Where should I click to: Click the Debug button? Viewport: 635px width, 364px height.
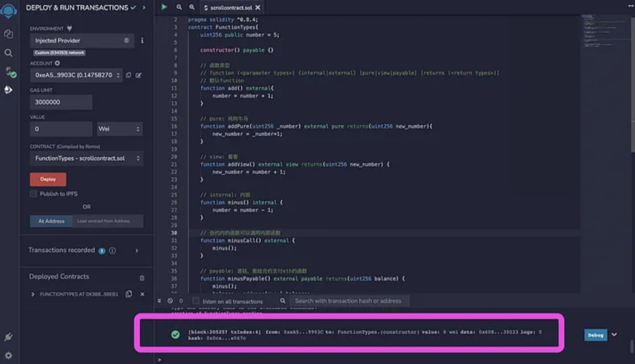pos(595,335)
